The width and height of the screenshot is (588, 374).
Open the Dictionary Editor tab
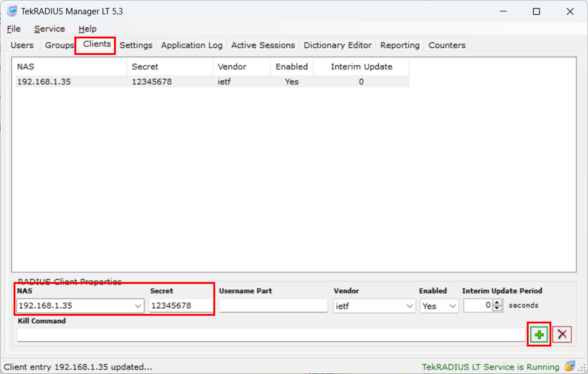pyautogui.click(x=338, y=45)
